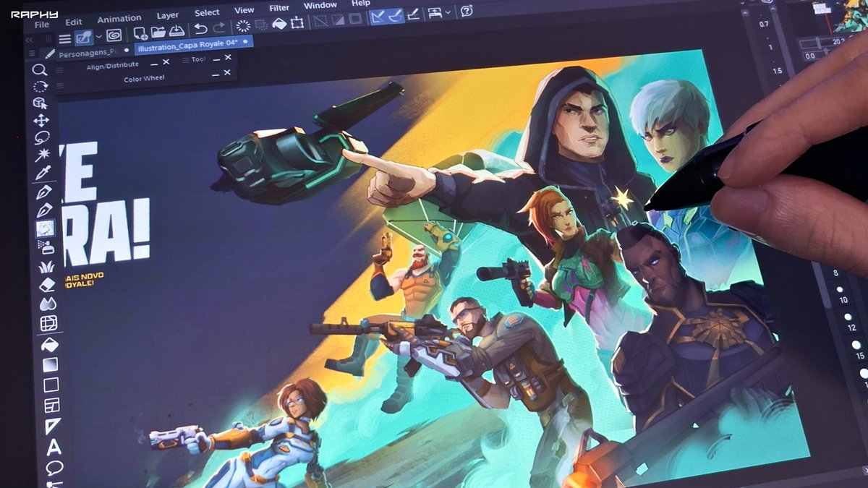Open the File menu
Image resolution: width=868 pixels, height=488 pixels.
click(41, 24)
